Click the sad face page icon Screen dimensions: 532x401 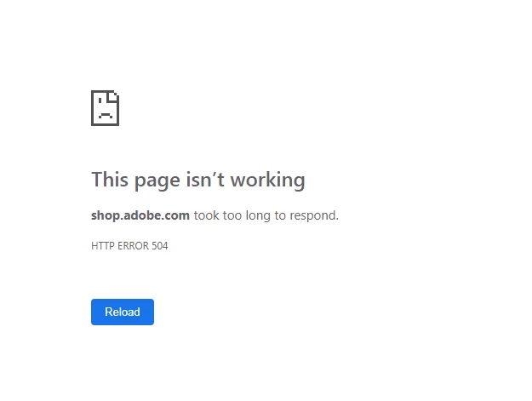point(105,108)
